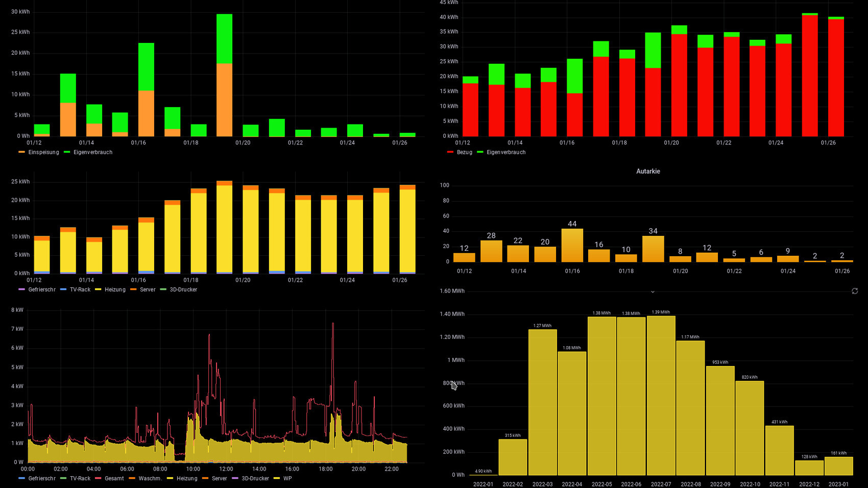Click the Autarkie bar labeled 34
868x488 pixels.
tap(653, 249)
